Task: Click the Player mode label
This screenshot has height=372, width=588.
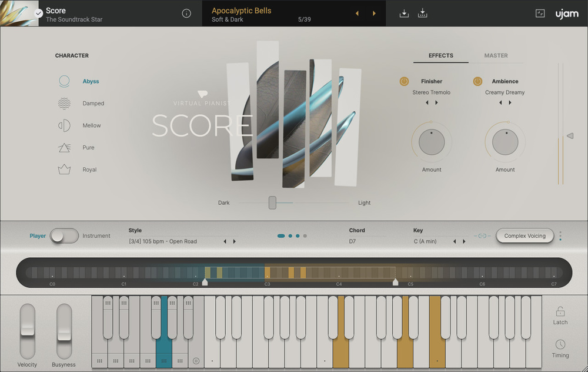Action: 38,236
